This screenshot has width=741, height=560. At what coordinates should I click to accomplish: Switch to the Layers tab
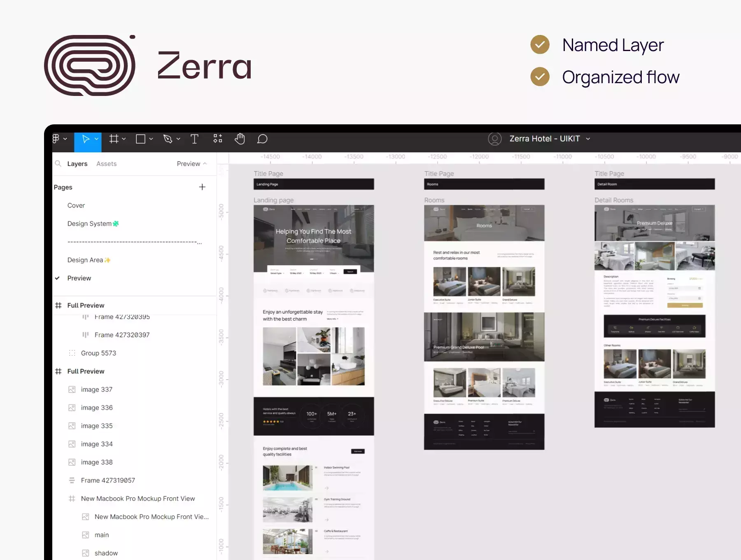77,163
